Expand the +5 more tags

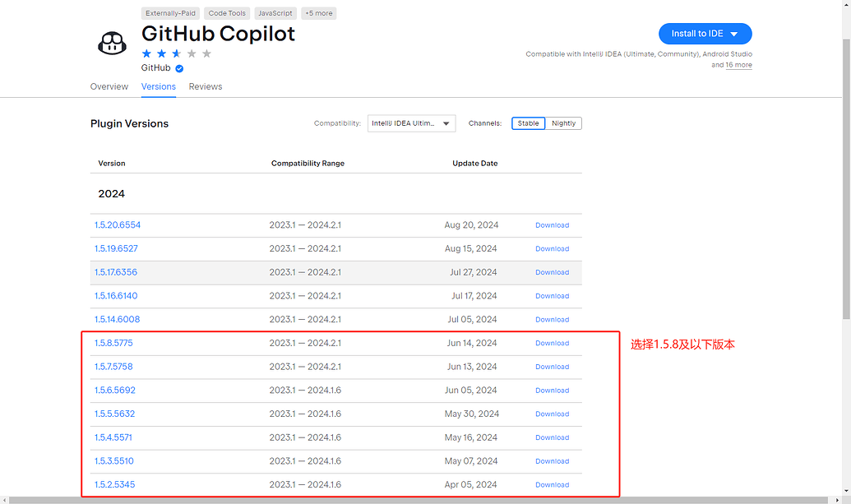click(318, 13)
